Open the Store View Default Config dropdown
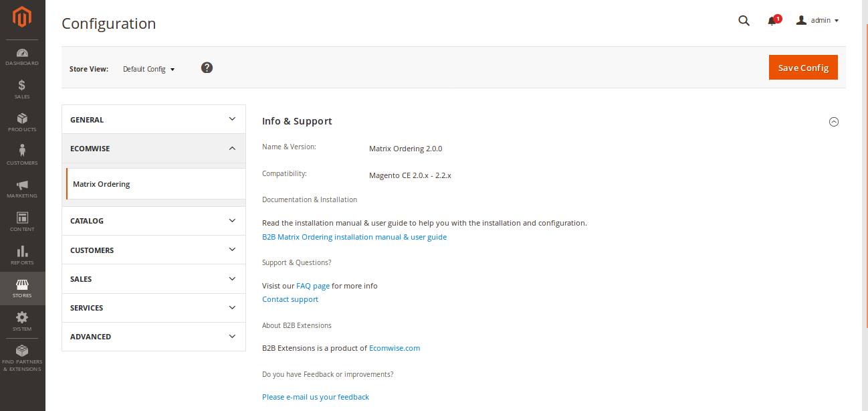 (148, 69)
